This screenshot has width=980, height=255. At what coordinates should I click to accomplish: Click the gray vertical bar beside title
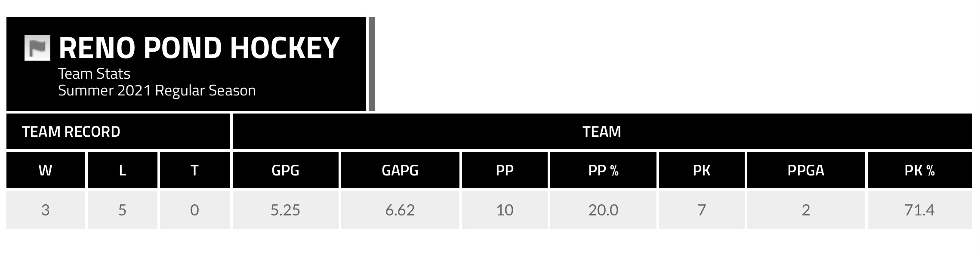tap(372, 64)
